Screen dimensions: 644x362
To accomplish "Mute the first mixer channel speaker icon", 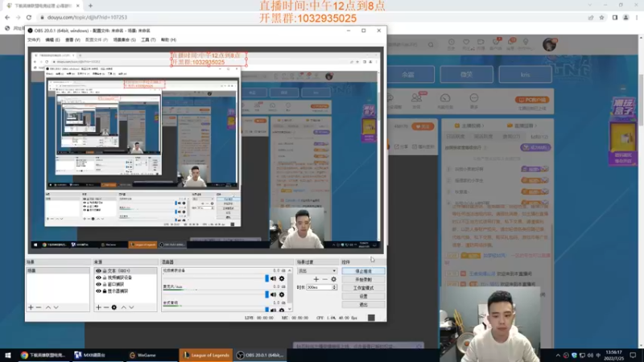I will click(273, 278).
